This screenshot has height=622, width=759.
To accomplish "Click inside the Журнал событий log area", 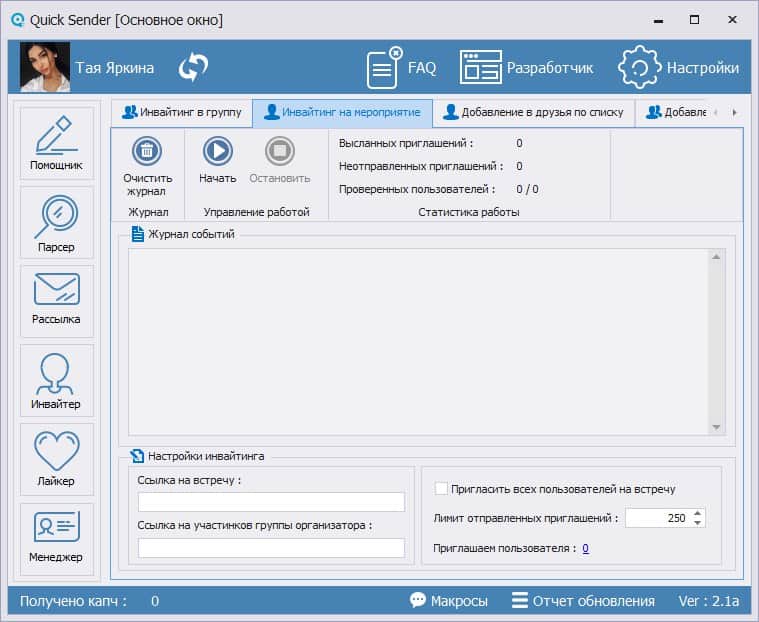I will (419, 342).
